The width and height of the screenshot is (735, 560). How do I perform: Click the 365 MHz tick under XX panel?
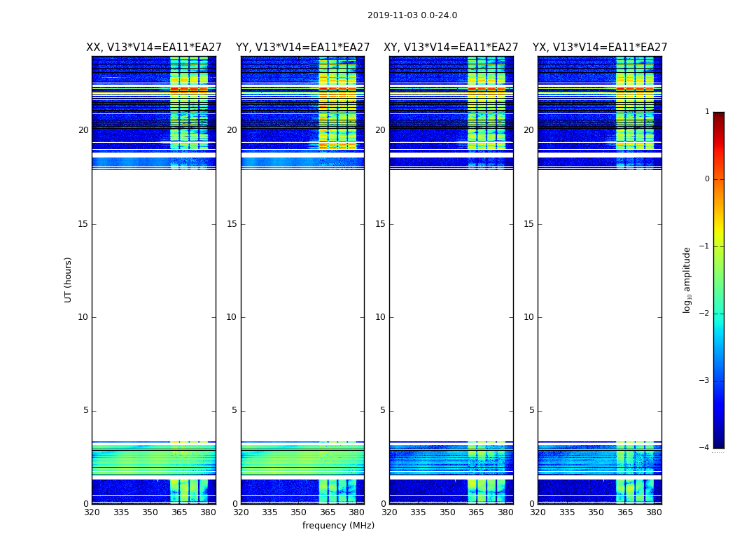(x=179, y=512)
